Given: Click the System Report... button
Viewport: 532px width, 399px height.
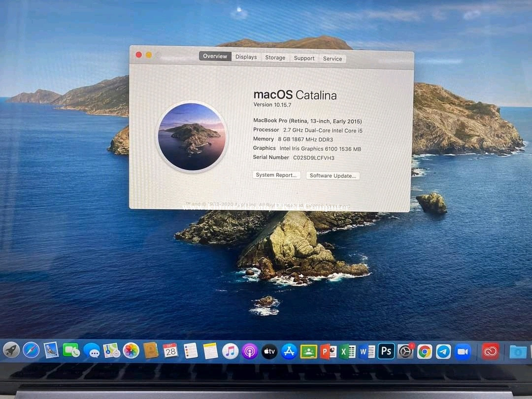Looking at the screenshot, I should point(276,175).
